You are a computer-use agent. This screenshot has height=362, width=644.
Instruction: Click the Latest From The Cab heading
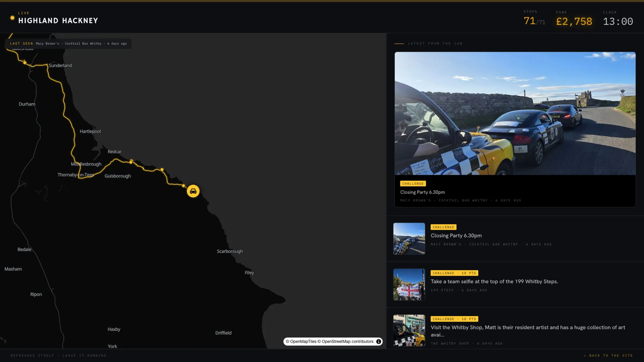pos(435,43)
